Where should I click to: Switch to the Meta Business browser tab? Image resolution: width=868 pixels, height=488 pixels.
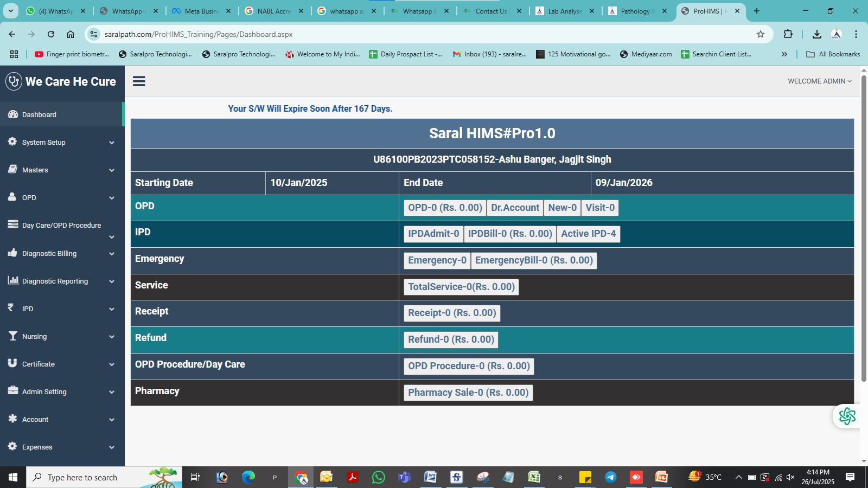pyautogui.click(x=201, y=11)
